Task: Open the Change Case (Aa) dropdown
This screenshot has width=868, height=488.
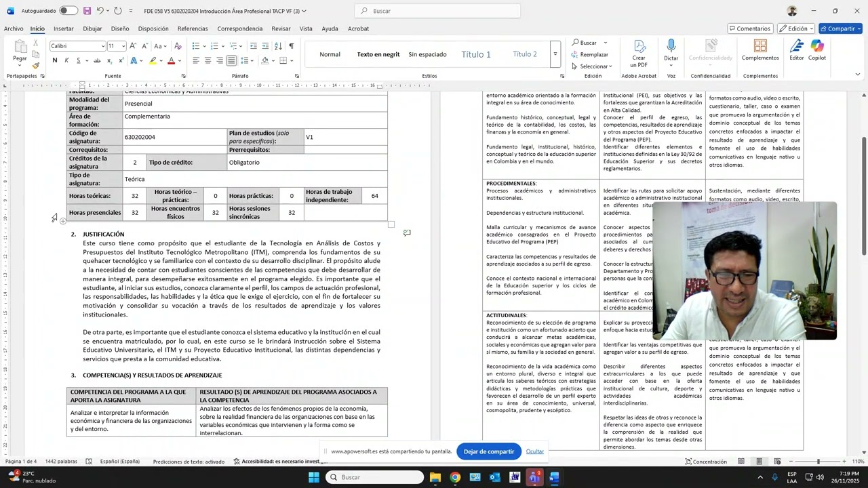Action: [160, 46]
